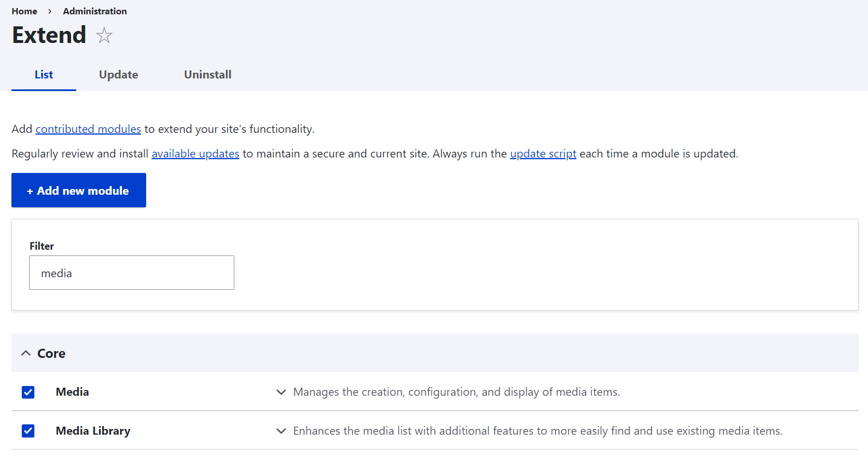This screenshot has width=868, height=457.
Task: Click the chevron beside the Media module description
Action: click(281, 392)
